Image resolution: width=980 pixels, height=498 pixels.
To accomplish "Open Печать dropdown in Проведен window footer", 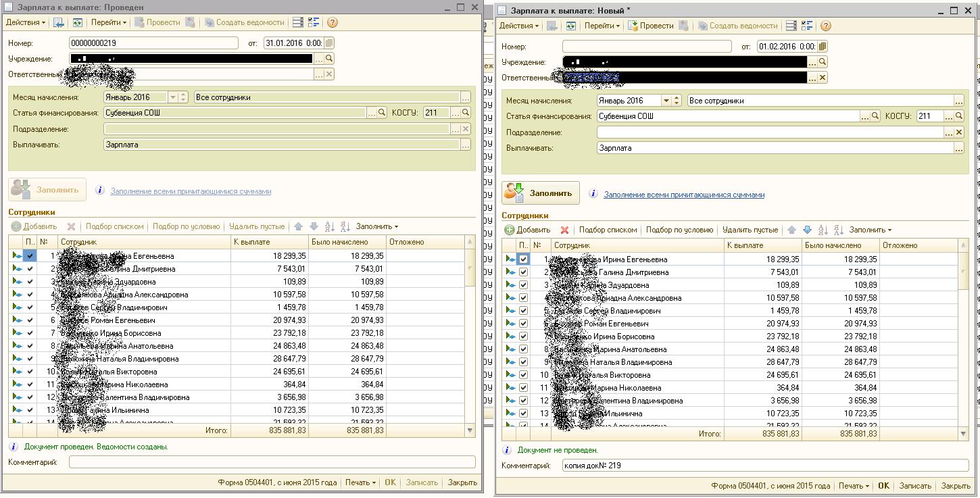I will (x=360, y=482).
